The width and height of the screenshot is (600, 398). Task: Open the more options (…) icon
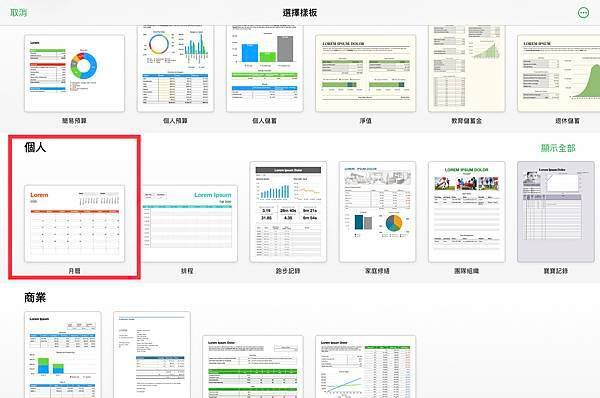(583, 13)
